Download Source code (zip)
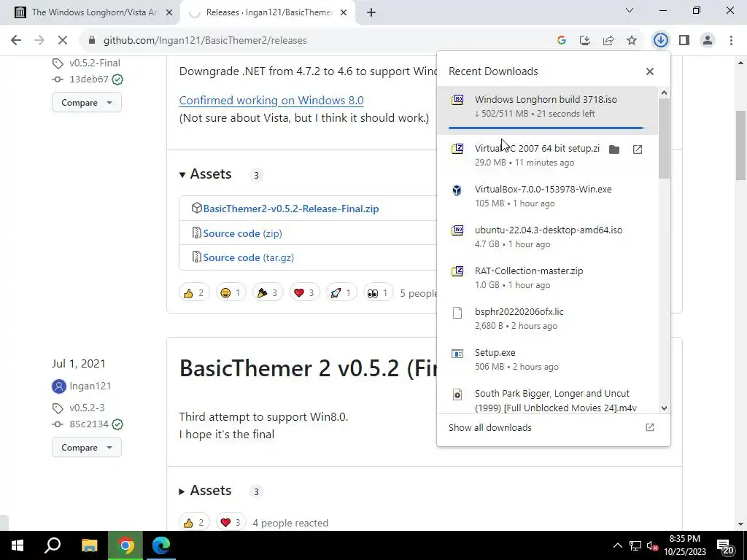The image size is (747, 560). tap(242, 233)
